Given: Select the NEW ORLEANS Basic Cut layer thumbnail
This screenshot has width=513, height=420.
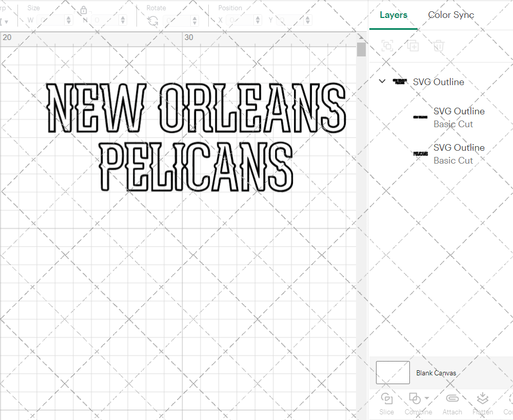Looking at the screenshot, I should tap(421, 117).
